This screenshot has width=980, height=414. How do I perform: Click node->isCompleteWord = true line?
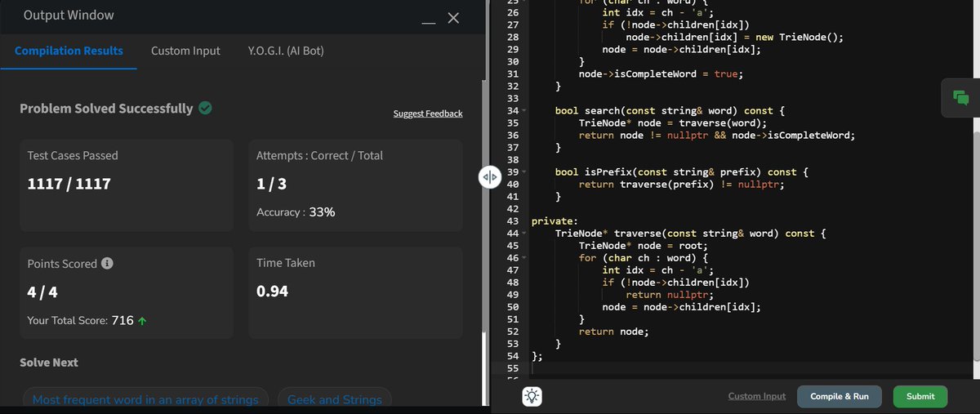[x=661, y=73]
